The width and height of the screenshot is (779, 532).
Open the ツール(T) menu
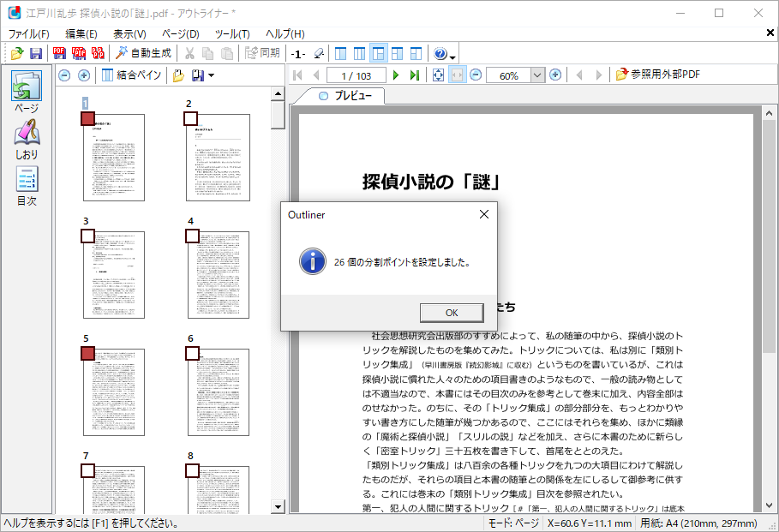click(x=232, y=33)
